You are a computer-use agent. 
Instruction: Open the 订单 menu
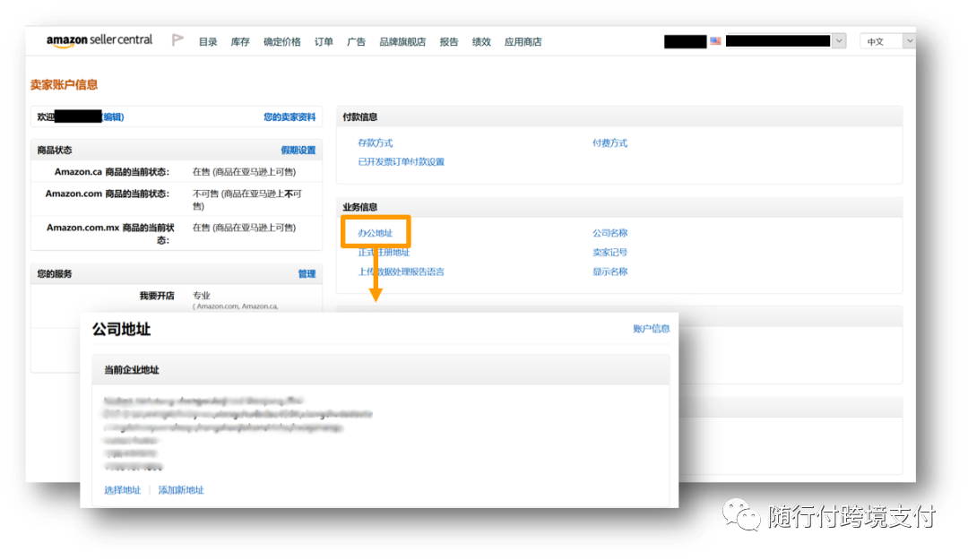pos(324,42)
